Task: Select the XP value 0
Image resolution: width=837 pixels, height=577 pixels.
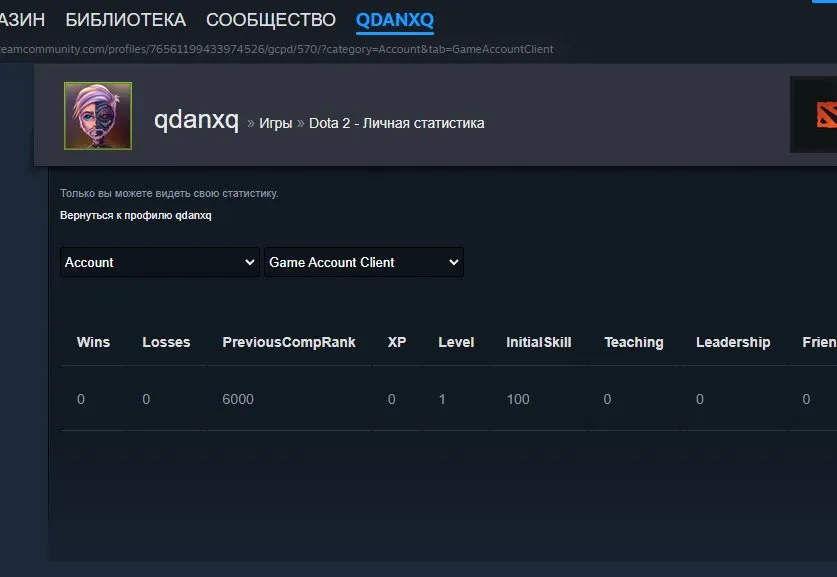Action: (392, 399)
